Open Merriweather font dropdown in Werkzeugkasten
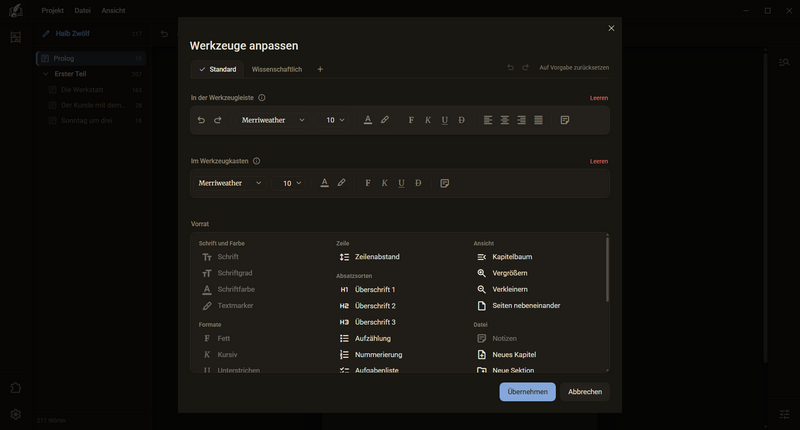Viewport: 800px width, 430px height. click(229, 183)
